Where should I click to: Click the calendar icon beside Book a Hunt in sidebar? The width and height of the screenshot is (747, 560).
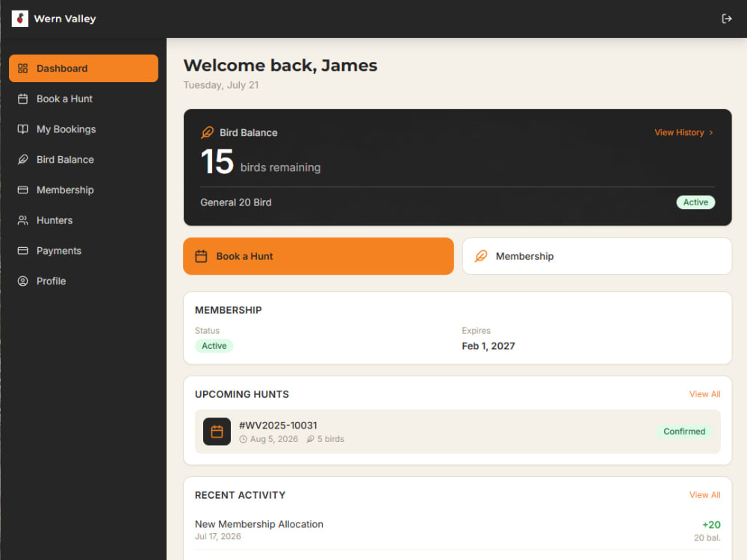coord(23,99)
